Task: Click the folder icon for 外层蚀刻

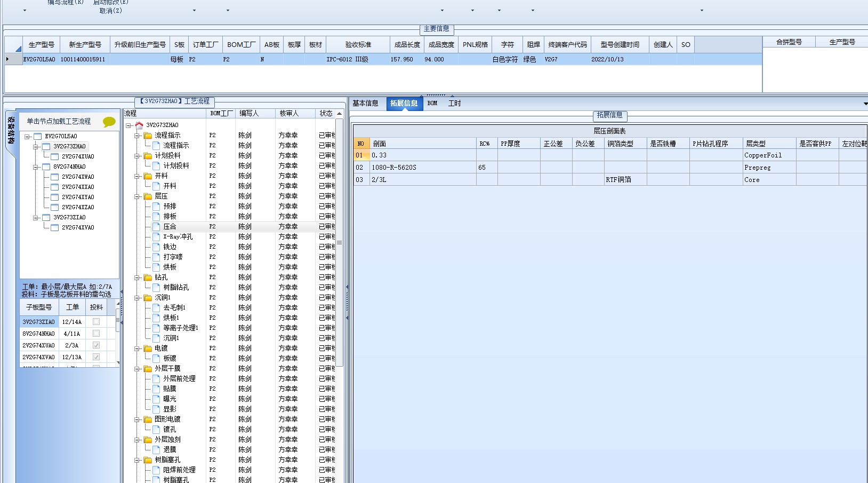Action: click(148, 440)
